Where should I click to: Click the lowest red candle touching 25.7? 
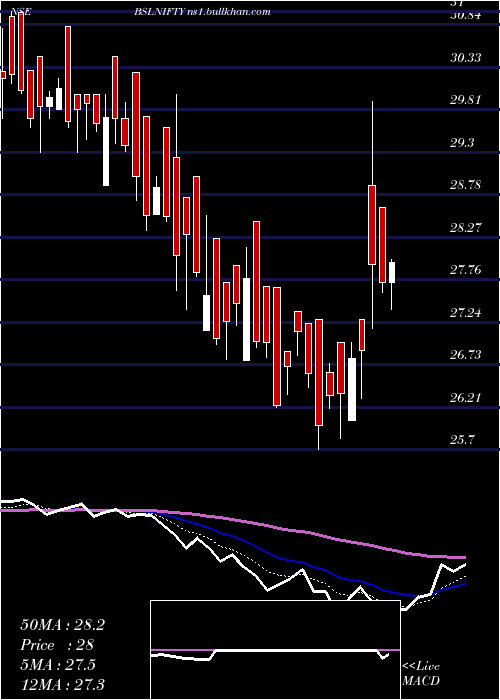tap(319, 372)
